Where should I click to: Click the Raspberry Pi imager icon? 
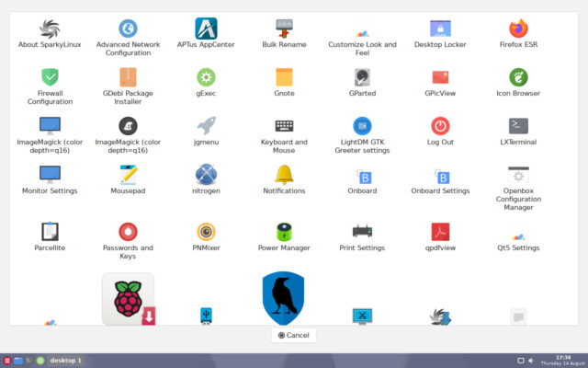pos(129,299)
